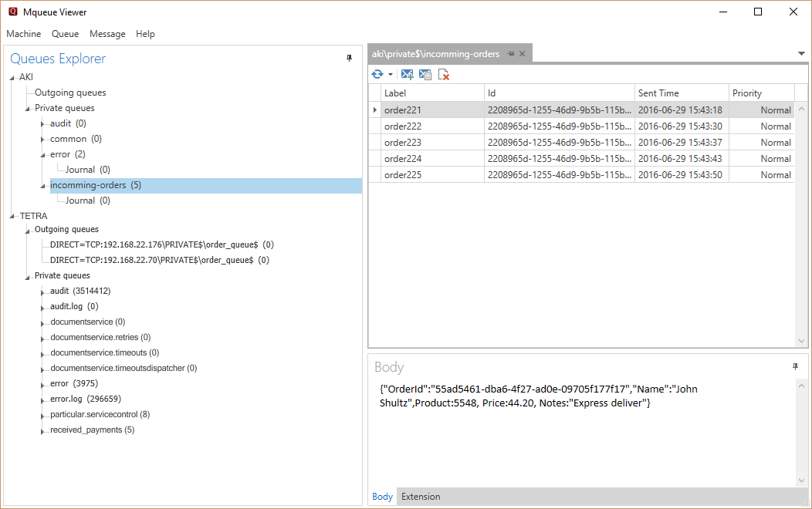Image resolution: width=812 pixels, height=509 pixels.
Task: Click sent time 2016-06-29 15:43:30
Action: 680,126
